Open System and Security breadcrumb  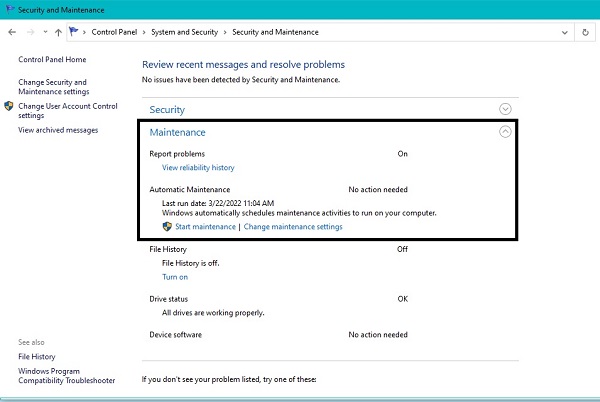pos(184,32)
